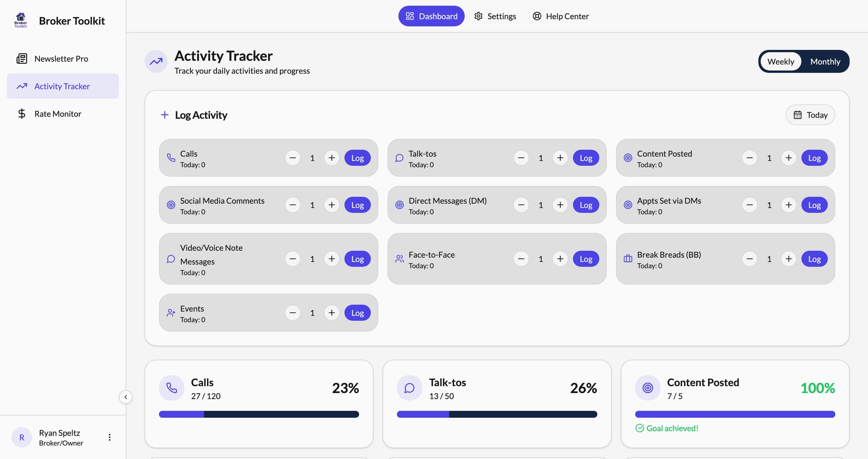Click the Broker Toolkit home logo icon
Image resolution: width=868 pixels, height=459 pixels.
coord(20,20)
